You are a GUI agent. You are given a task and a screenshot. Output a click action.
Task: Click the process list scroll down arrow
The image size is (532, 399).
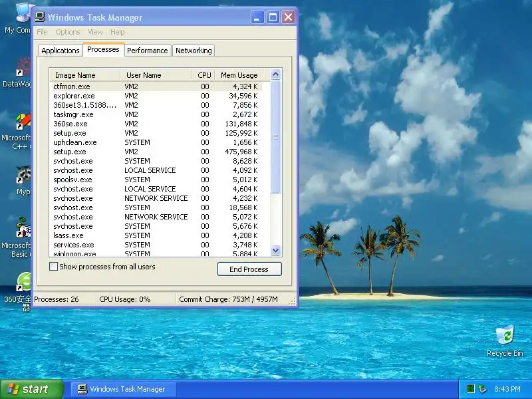click(275, 251)
